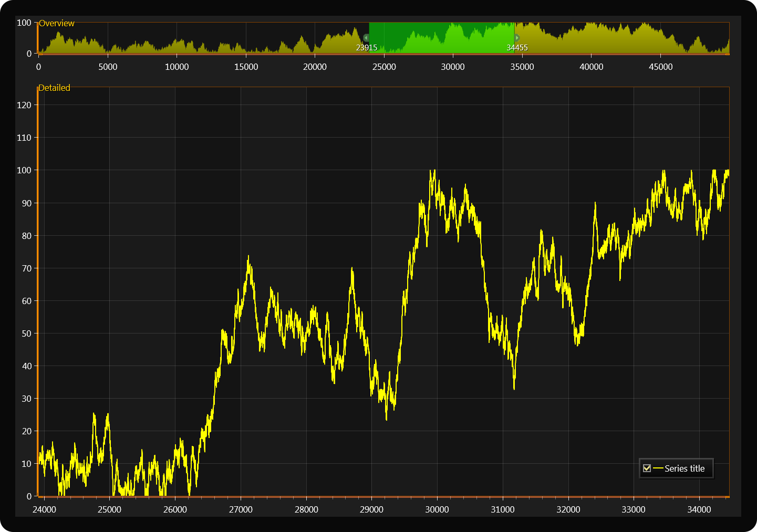This screenshot has width=757, height=532.
Task: Select the 'Series title' legend text
Action: pos(685,468)
